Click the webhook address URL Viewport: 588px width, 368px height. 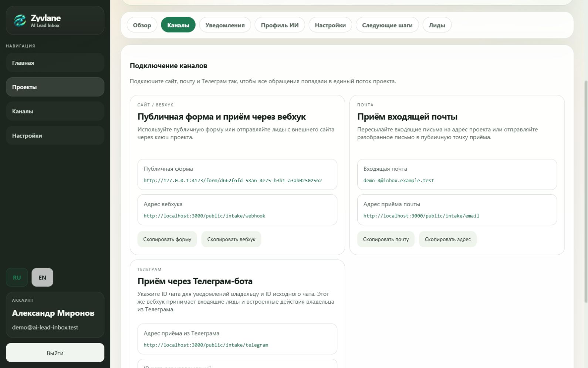[205, 216]
